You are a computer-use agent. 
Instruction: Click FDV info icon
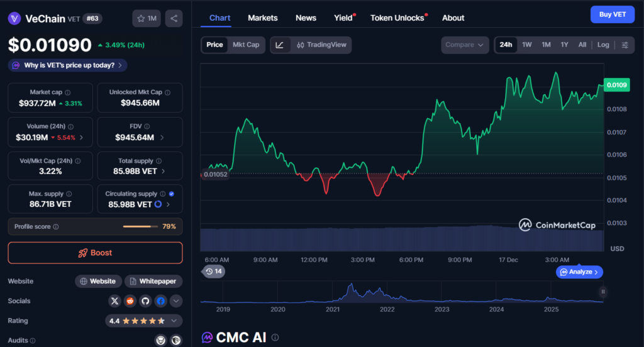tap(147, 126)
